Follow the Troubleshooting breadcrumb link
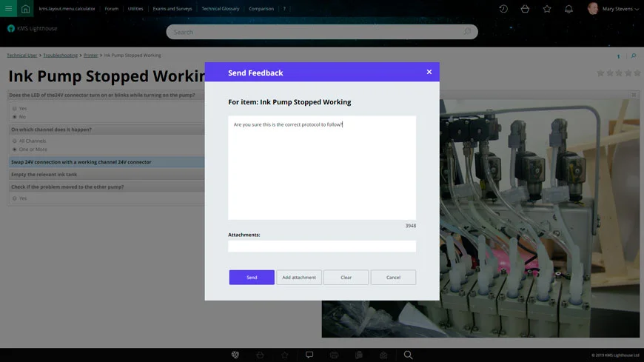This screenshot has width=644, height=362. pyautogui.click(x=61, y=56)
